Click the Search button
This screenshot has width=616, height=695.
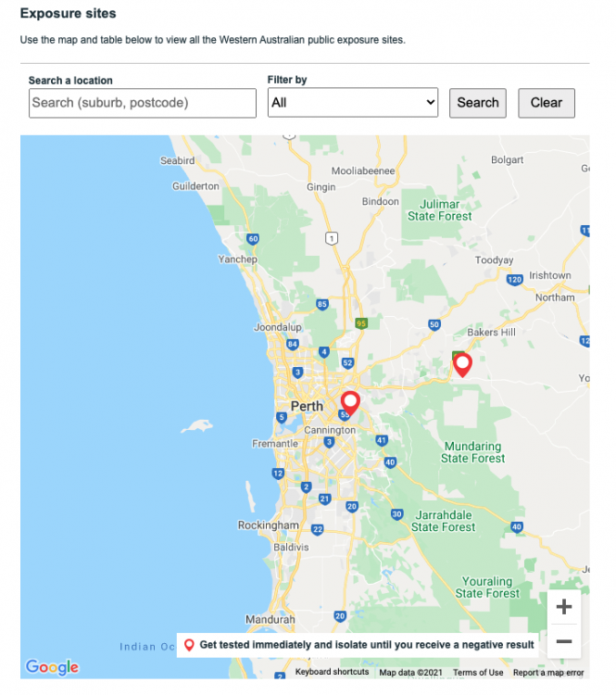pyautogui.click(x=478, y=103)
